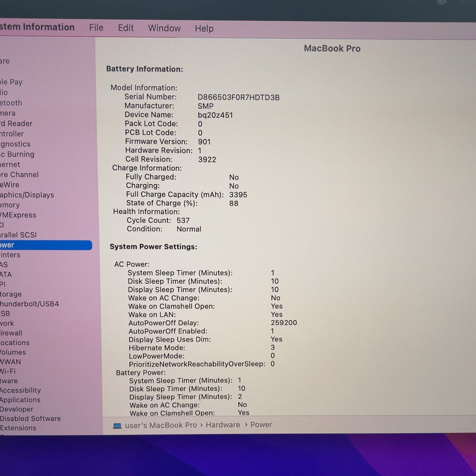Click the device name bq20z451
Image resolution: width=476 pixels, height=476 pixels.
tap(215, 115)
